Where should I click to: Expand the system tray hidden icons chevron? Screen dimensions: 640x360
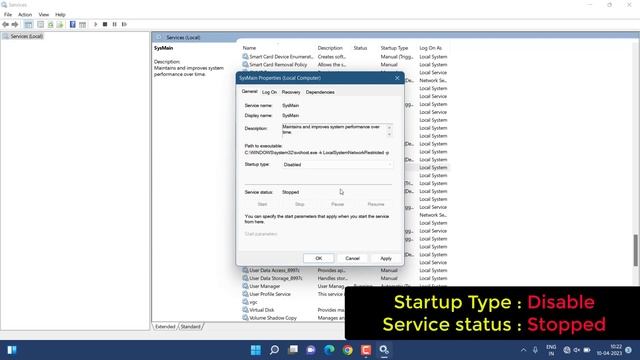pos(523,350)
